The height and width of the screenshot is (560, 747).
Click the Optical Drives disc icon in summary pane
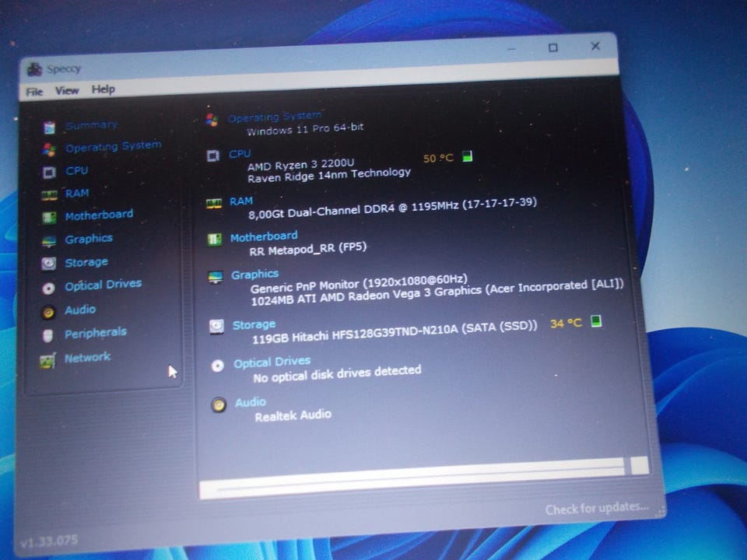218,366
